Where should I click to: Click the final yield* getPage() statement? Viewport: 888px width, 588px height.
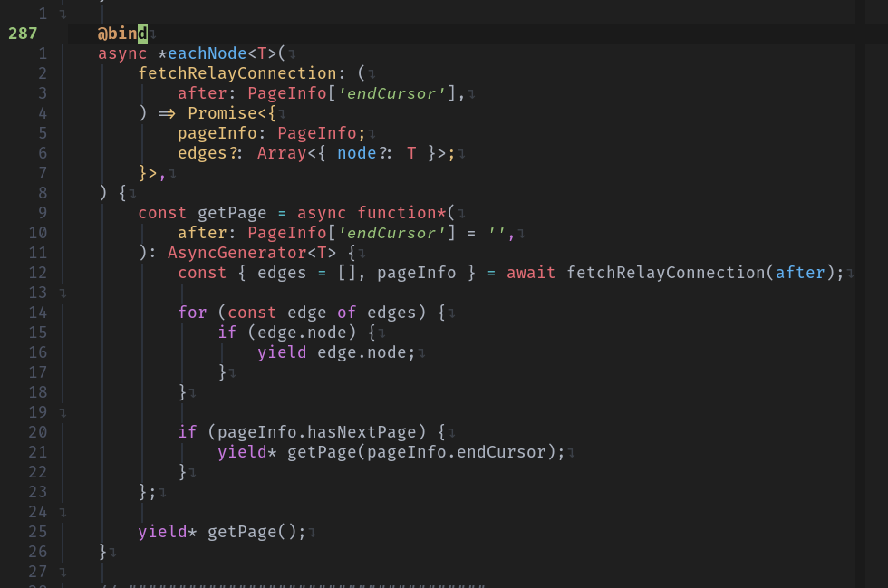(222, 532)
